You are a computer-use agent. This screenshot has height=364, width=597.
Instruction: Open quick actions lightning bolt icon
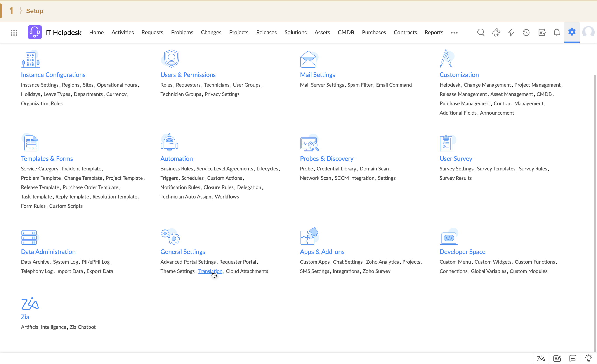coord(511,33)
